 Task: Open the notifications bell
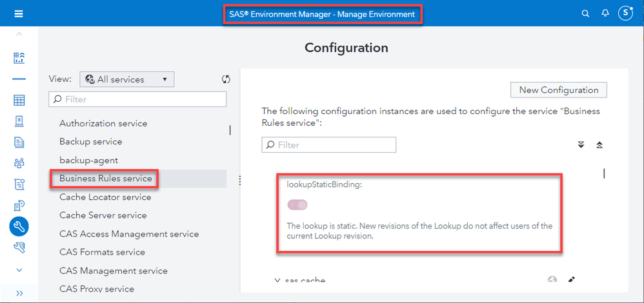(x=605, y=14)
